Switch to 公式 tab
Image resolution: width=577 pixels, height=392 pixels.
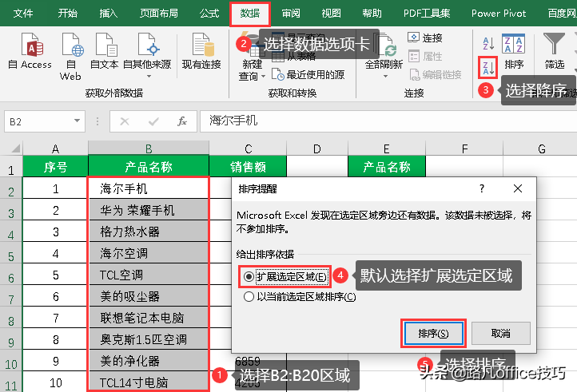[x=209, y=14]
